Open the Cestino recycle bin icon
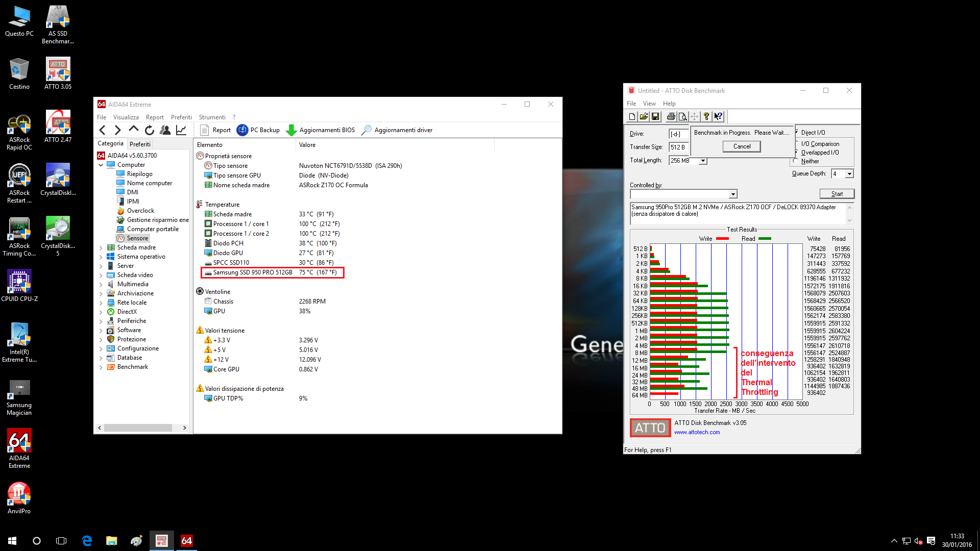Screen dimensions: 980x551 point(19,73)
